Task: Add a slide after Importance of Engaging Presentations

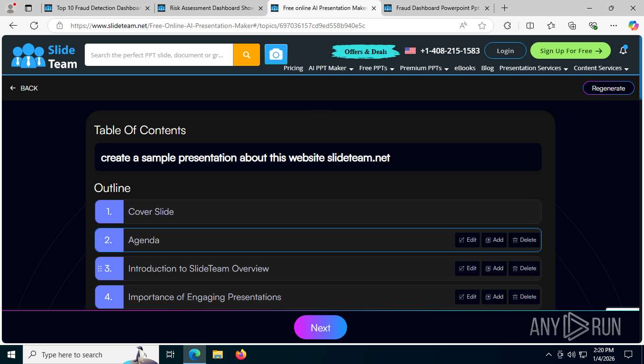Action: [x=494, y=297]
